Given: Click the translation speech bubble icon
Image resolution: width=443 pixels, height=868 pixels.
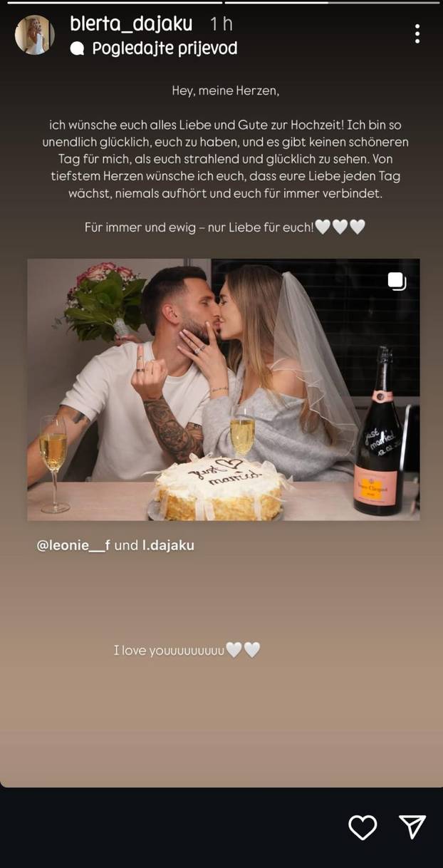Looking at the screenshot, I should 78,48.
